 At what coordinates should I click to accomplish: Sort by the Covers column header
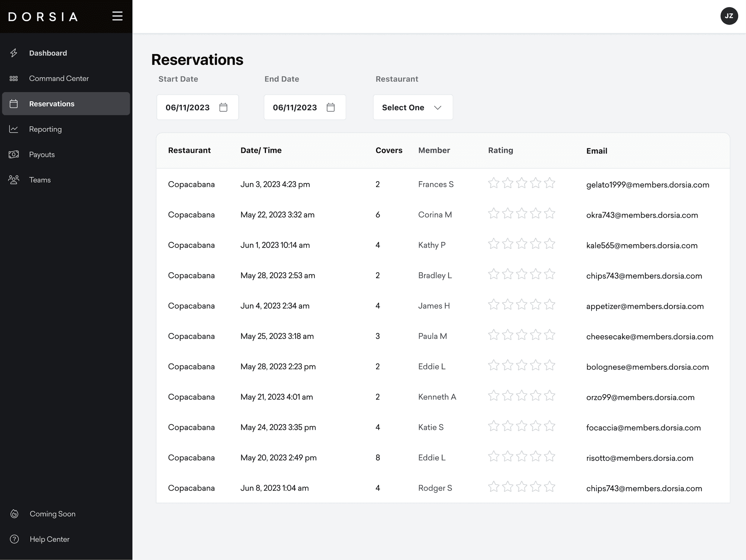[x=389, y=150]
